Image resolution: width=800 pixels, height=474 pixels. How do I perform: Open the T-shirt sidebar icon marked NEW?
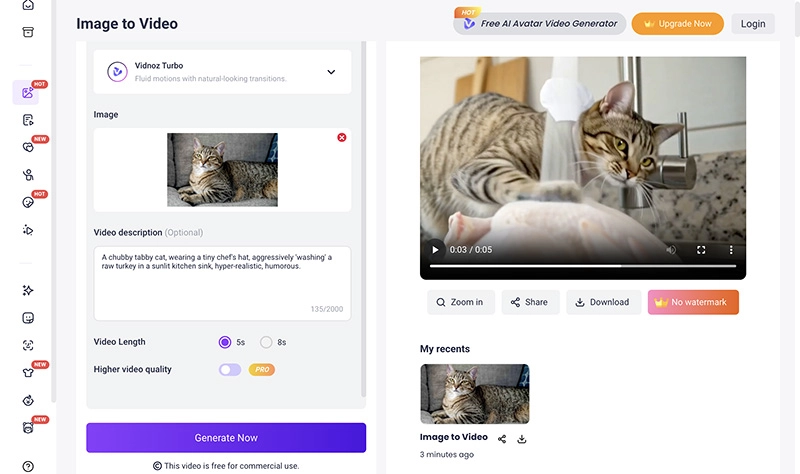point(28,372)
